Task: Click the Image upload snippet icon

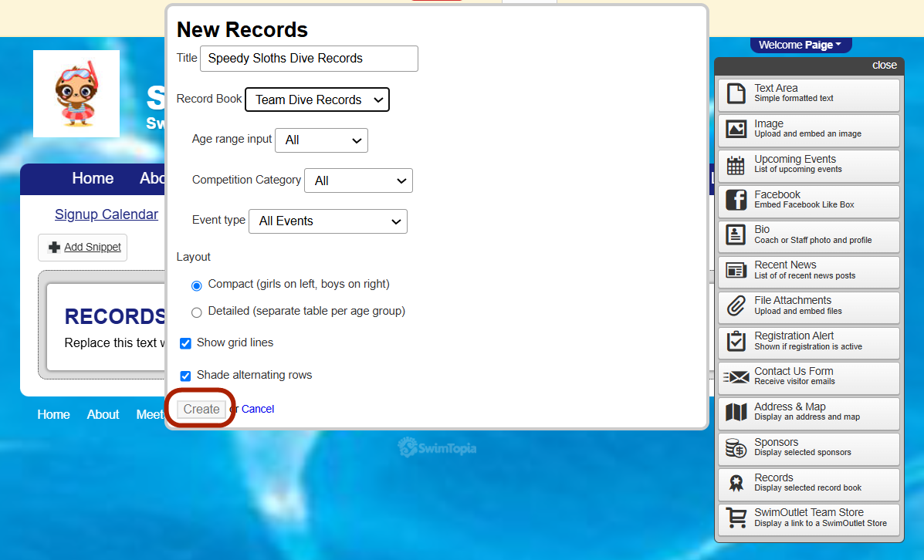Action: pyautogui.click(x=736, y=130)
